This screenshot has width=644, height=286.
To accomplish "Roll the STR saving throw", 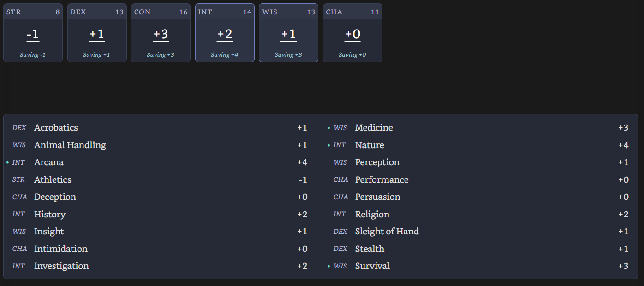I will [x=33, y=54].
